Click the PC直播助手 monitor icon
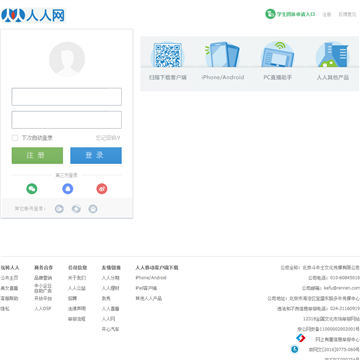The image size is (360, 360). point(277,55)
